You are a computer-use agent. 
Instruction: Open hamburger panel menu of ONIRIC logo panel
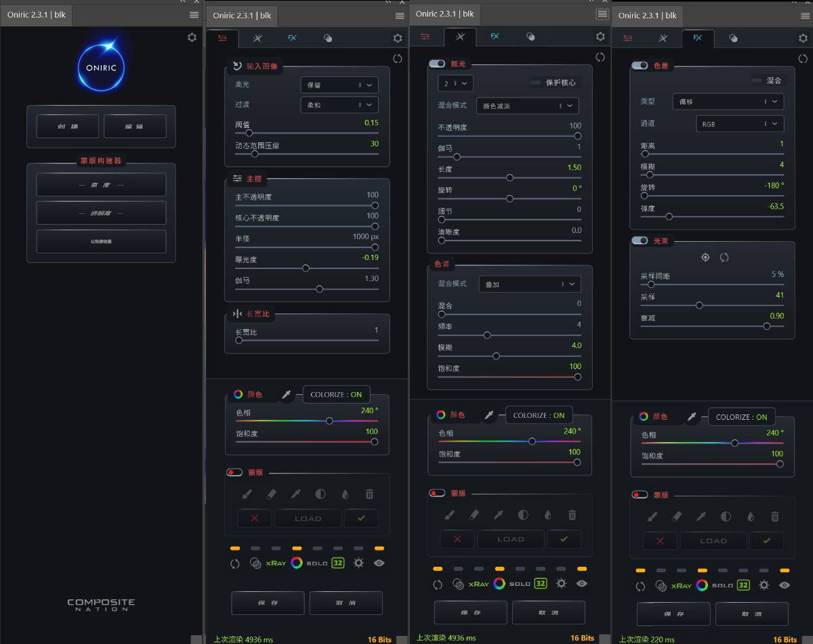coord(194,15)
